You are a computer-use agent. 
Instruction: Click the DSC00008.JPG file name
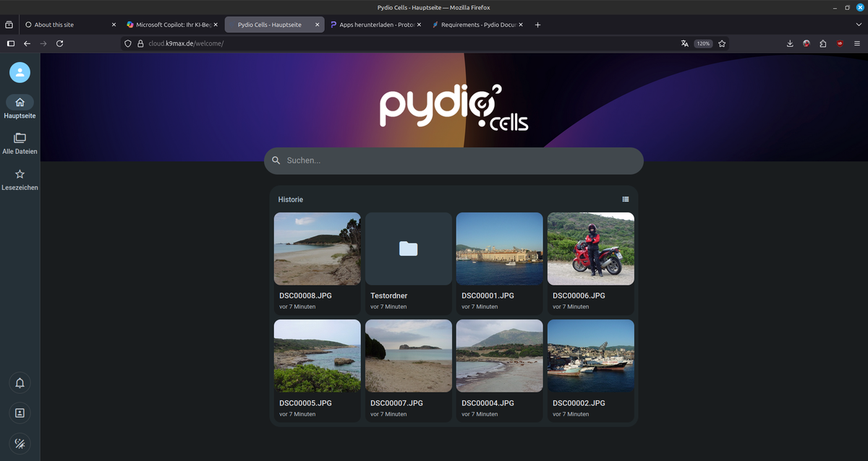(305, 296)
